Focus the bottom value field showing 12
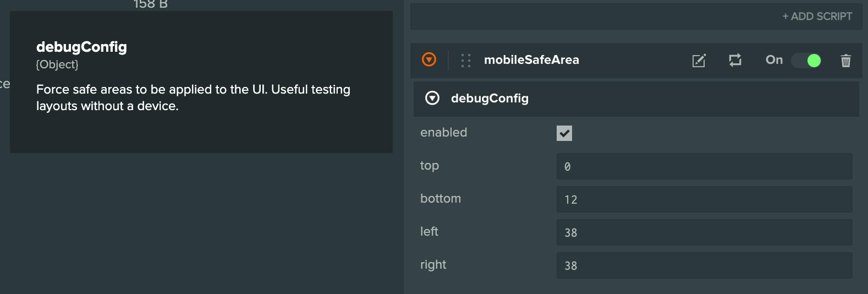This screenshot has width=868, height=294. [x=704, y=199]
